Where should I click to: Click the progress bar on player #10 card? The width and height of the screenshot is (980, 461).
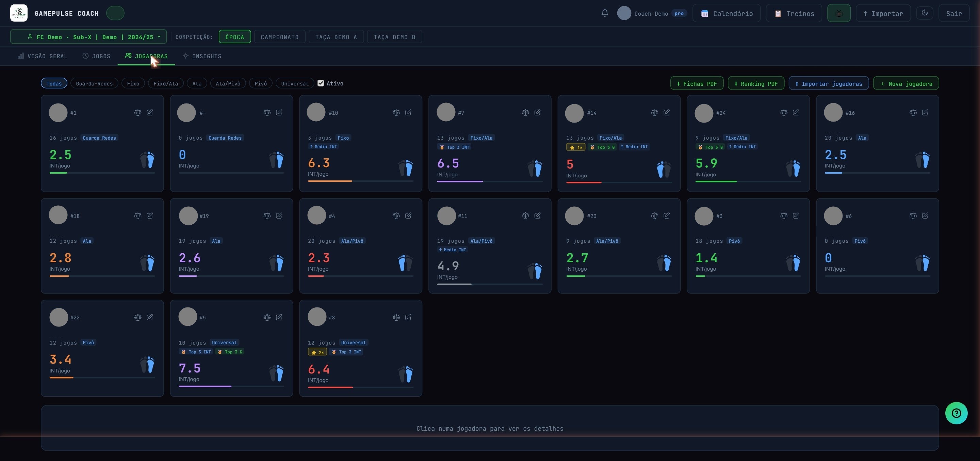(x=360, y=181)
